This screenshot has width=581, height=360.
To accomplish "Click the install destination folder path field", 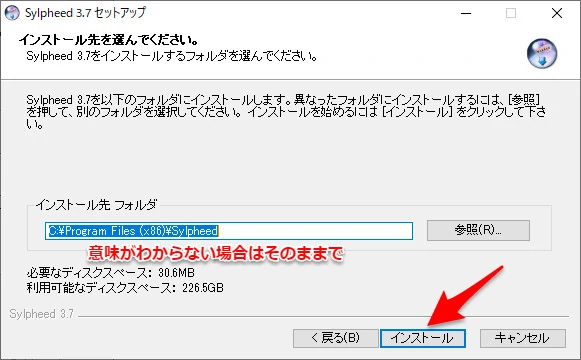I will coord(229,231).
